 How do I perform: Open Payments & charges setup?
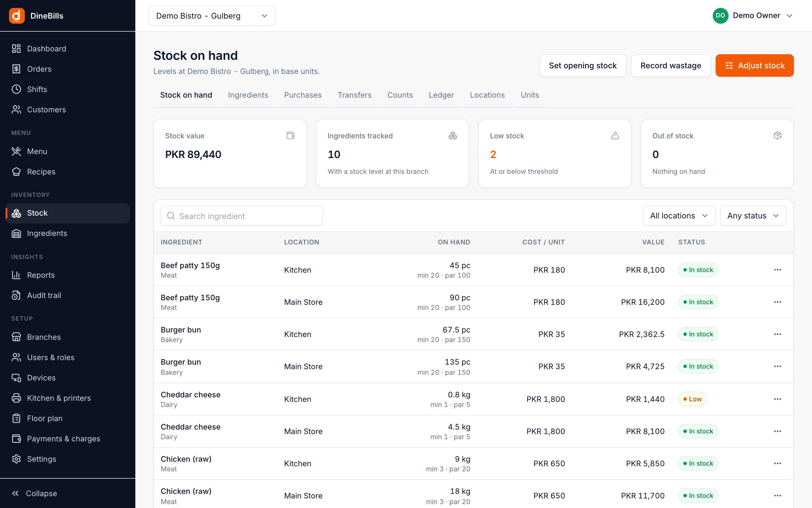(67, 439)
